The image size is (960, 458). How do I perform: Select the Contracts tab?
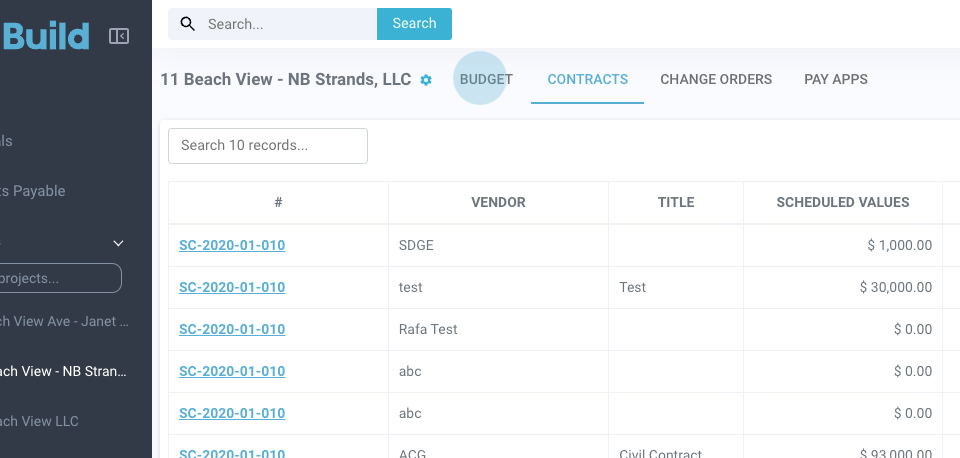click(588, 79)
